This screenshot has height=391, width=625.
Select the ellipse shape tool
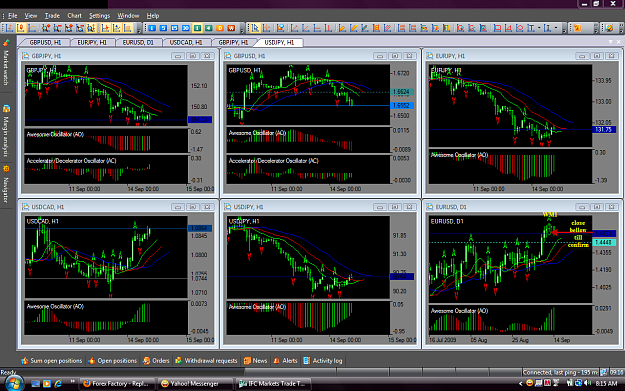click(520, 28)
